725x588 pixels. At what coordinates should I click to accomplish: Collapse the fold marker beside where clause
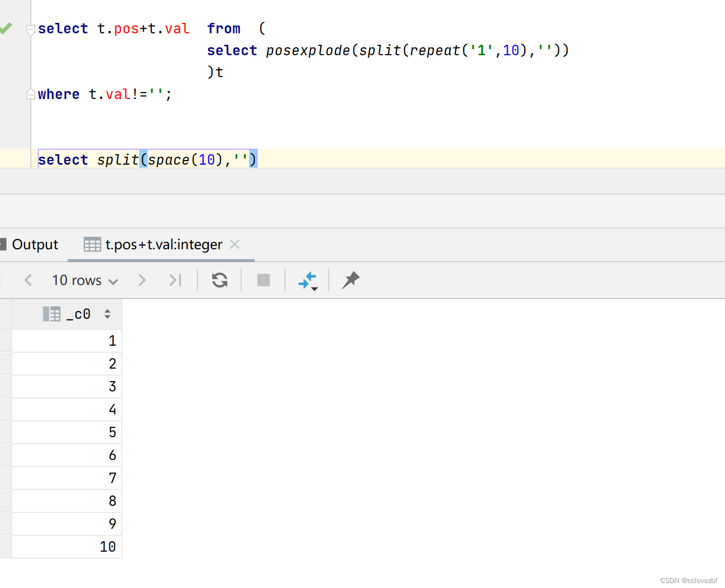30,94
